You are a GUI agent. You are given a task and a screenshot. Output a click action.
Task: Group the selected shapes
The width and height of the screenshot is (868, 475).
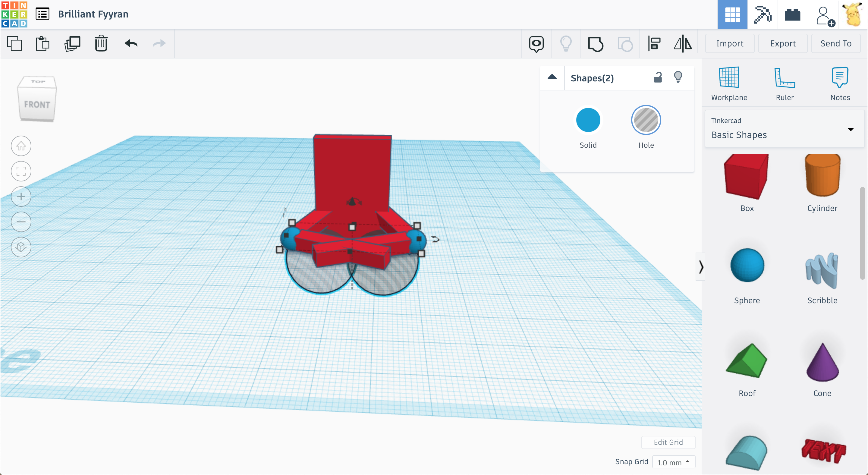point(596,44)
